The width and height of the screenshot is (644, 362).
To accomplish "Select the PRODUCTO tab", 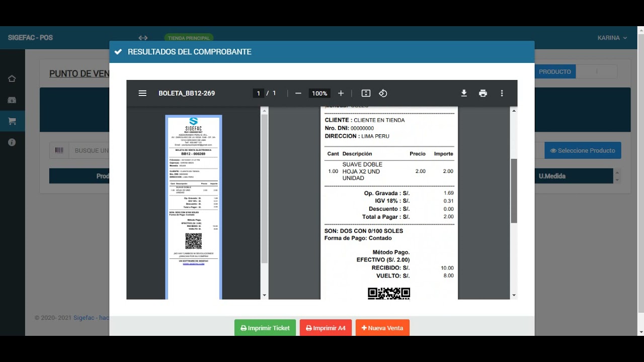I will [555, 71].
